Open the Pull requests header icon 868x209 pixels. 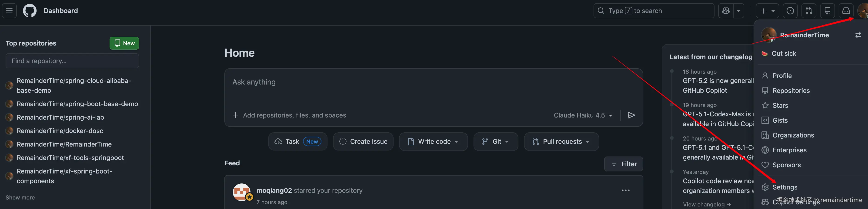809,11
